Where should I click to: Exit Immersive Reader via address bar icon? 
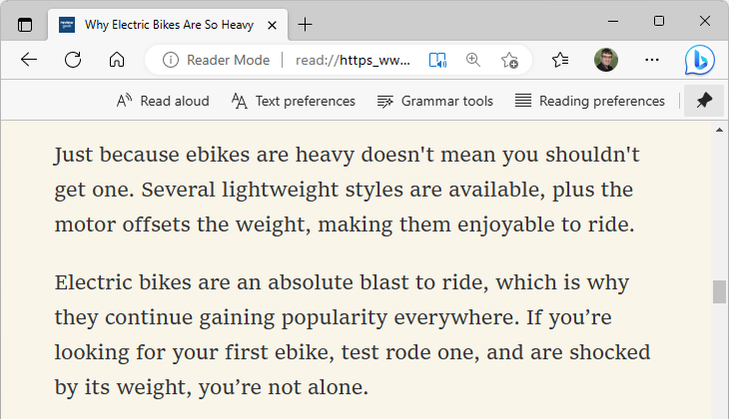click(437, 60)
